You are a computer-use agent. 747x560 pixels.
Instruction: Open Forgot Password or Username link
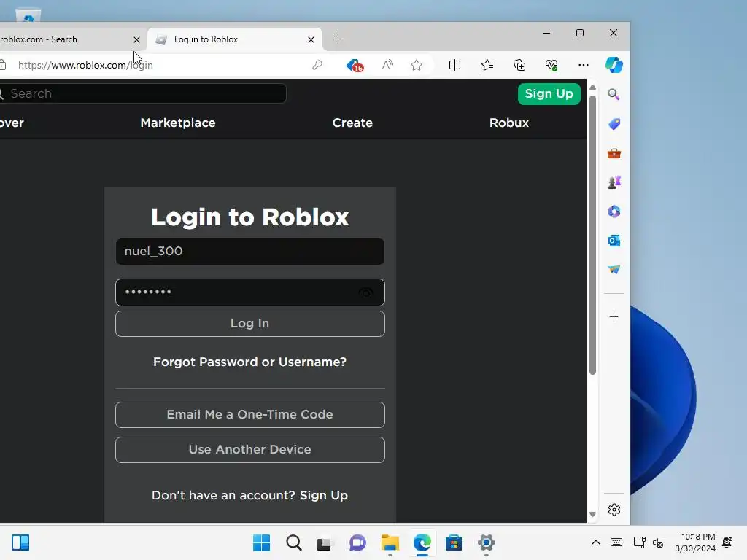coord(250,362)
